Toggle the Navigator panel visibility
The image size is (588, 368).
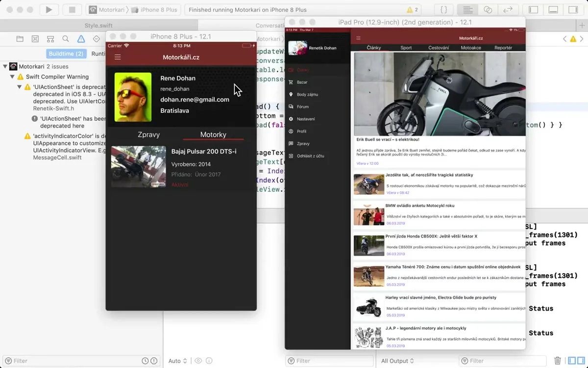534,9
